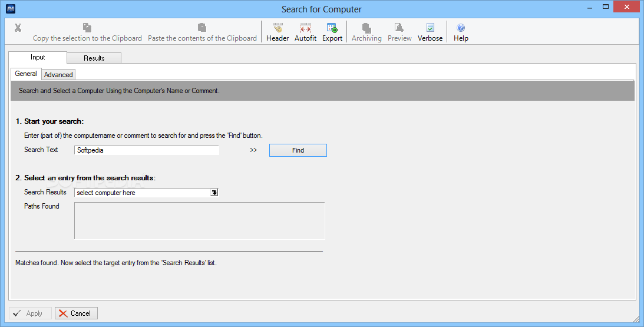The width and height of the screenshot is (644, 327).
Task: Close the Search for Computer window
Action: coord(627,6)
